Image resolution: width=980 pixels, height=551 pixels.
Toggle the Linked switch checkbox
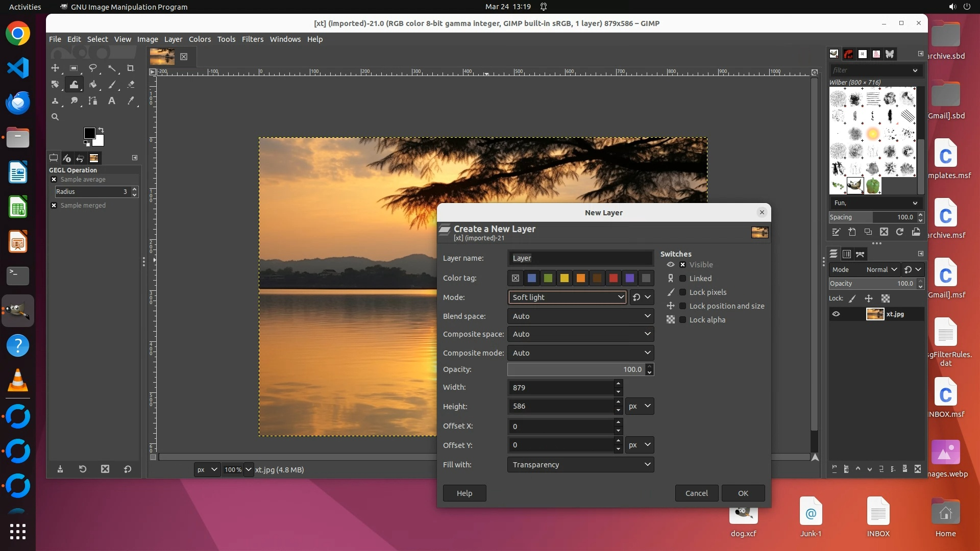pyautogui.click(x=682, y=279)
